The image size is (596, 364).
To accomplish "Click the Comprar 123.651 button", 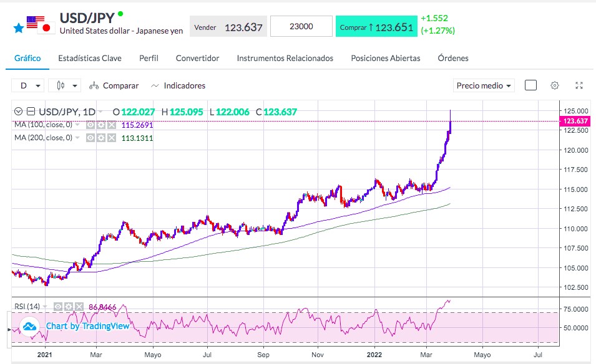I will 376,26.
